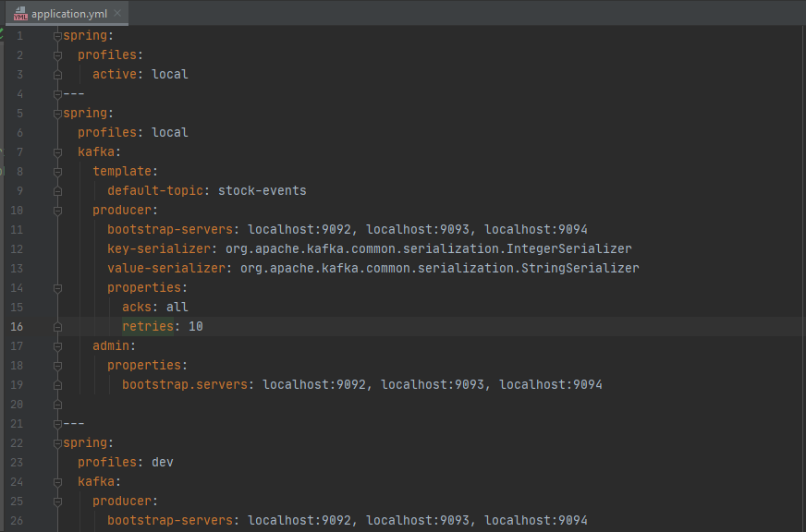Collapse the dev producer block

pyautogui.click(x=57, y=501)
